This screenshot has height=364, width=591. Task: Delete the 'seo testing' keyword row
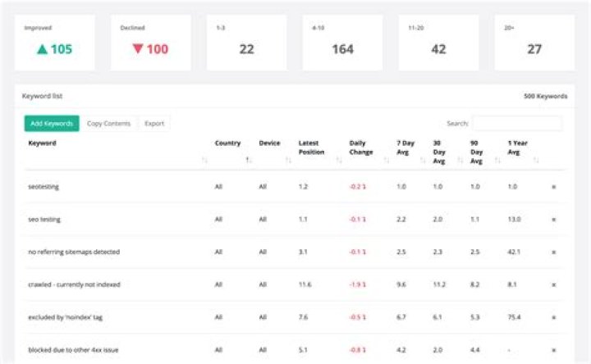[554, 220]
